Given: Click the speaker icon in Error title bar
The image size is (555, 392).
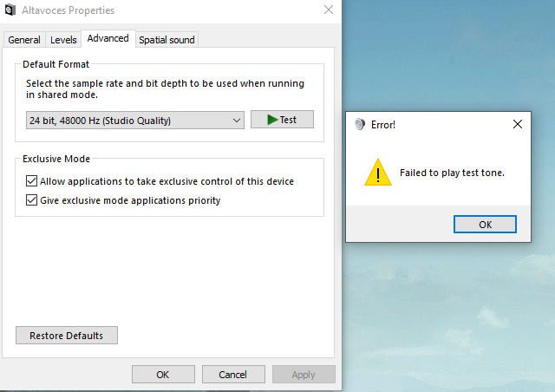Looking at the screenshot, I should tap(360, 124).
